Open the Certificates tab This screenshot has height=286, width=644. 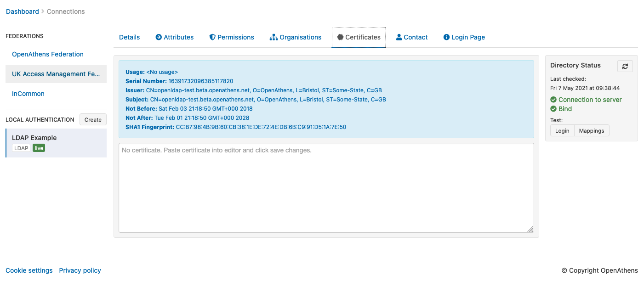(359, 37)
